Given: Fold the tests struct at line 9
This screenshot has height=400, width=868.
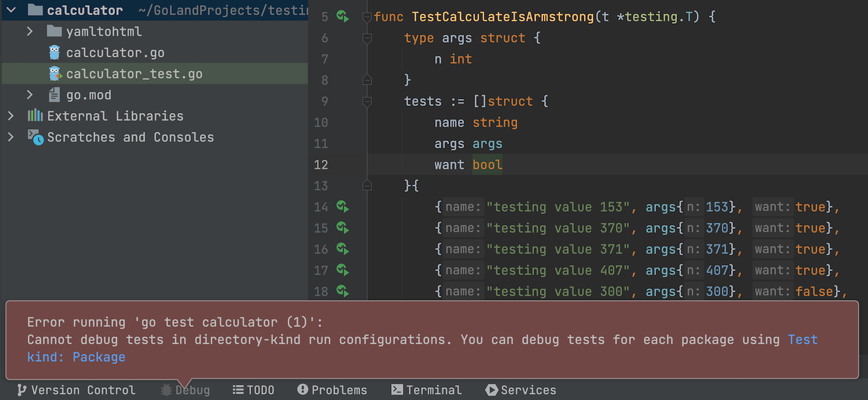Looking at the screenshot, I should (367, 102).
